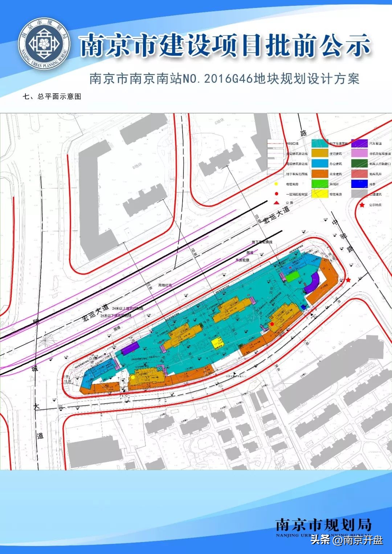
Task: Expand the teal 地下车库范围 legend row
Action: pos(319,143)
